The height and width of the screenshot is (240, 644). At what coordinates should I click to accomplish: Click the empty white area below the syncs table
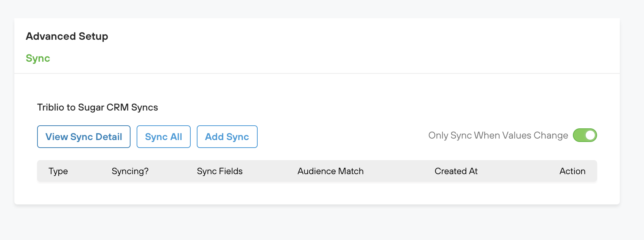[x=317, y=193]
